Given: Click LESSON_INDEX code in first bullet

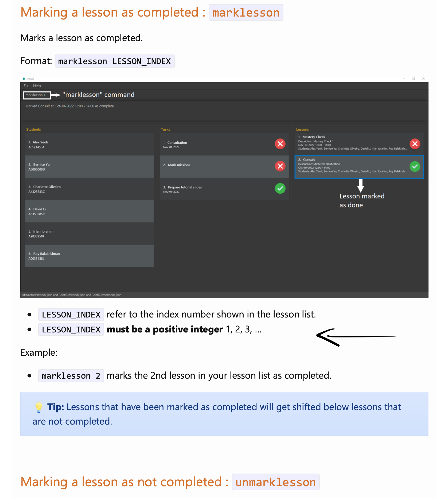Looking at the screenshot, I should [71, 315].
